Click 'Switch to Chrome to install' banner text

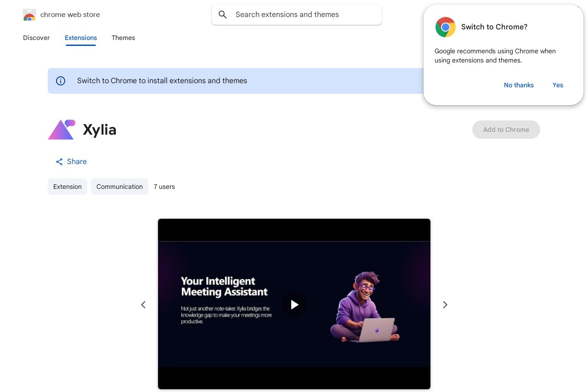pyautogui.click(x=162, y=81)
